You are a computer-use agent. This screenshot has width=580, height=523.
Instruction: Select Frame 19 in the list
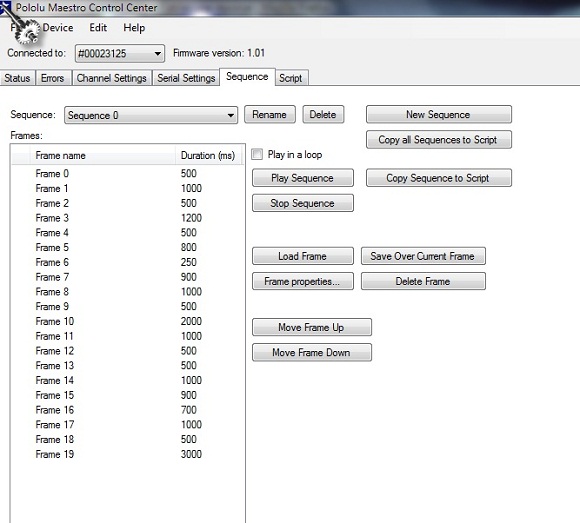[x=128, y=454]
